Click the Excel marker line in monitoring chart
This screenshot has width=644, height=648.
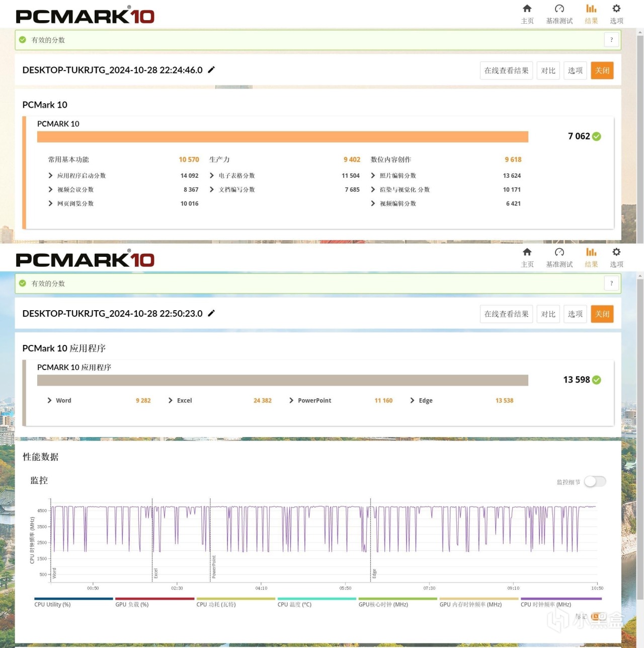pyautogui.click(x=152, y=540)
